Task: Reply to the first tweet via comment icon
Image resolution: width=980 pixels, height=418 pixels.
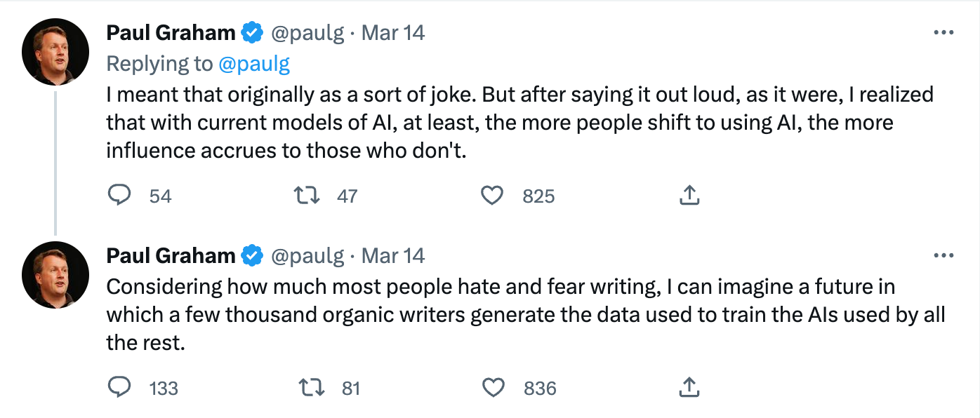Action: pos(120,196)
